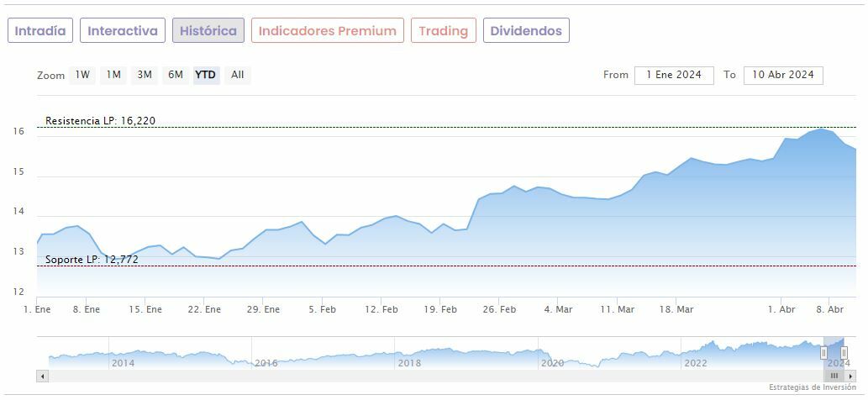This screenshot has height=400, width=868.
Task: Click the scrollbar thumb in navigator
Action: click(x=834, y=376)
